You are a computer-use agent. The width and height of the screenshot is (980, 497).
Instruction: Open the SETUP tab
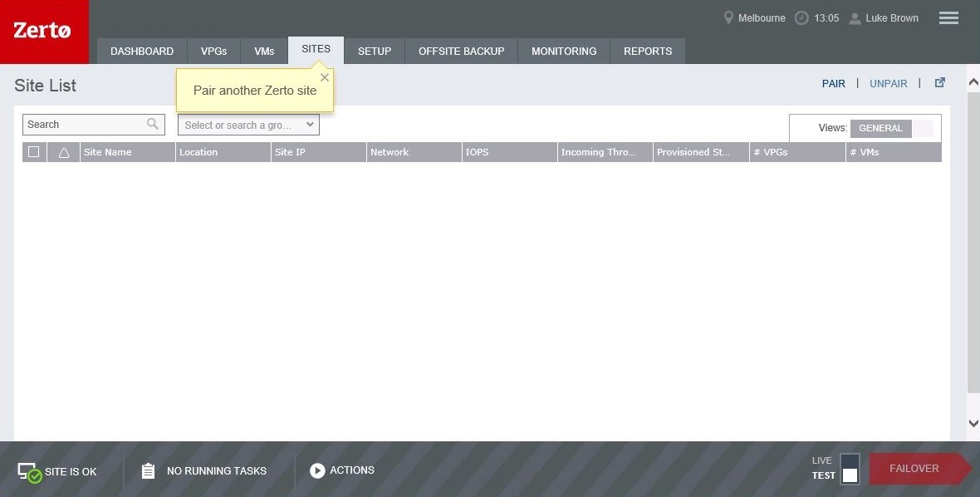pyautogui.click(x=375, y=52)
